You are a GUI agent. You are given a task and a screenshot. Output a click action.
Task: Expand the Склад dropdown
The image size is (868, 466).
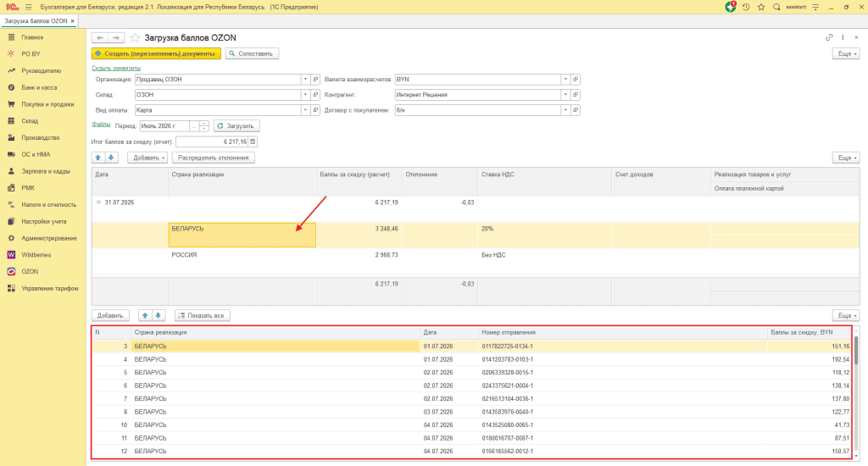pos(305,95)
